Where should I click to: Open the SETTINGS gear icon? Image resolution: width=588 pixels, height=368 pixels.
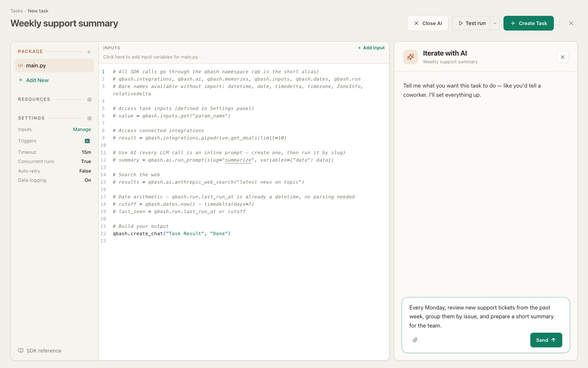pos(89,118)
